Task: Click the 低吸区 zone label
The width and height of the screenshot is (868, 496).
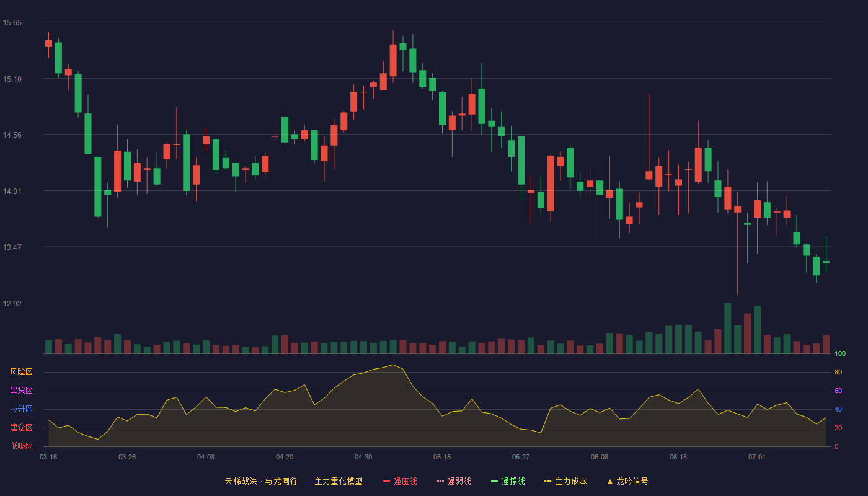Action: [x=21, y=446]
